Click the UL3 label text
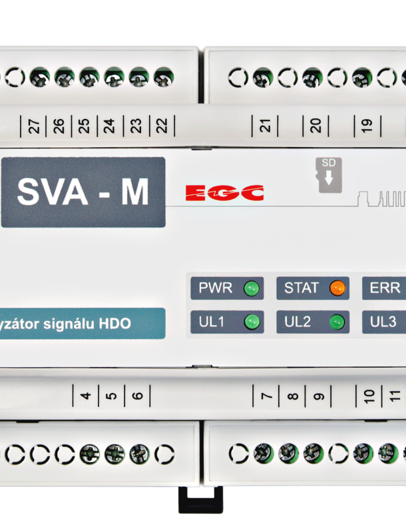The width and height of the screenshot is (406, 532). click(383, 322)
